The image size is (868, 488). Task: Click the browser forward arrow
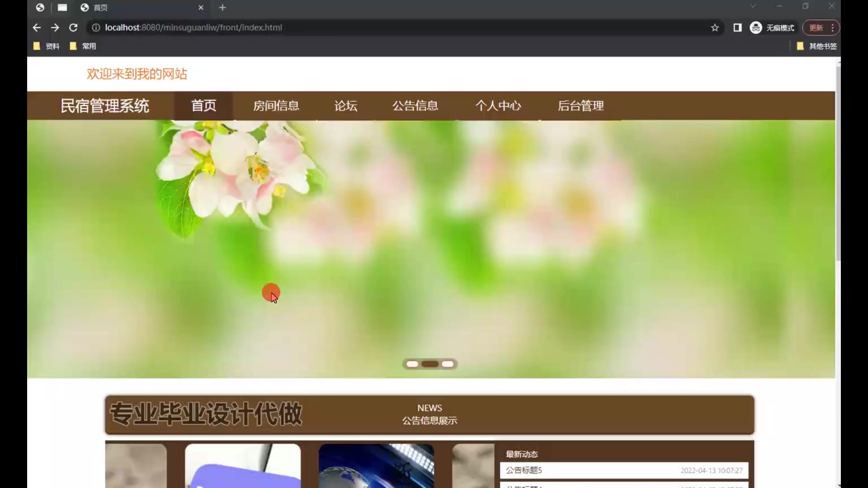click(55, 28)
